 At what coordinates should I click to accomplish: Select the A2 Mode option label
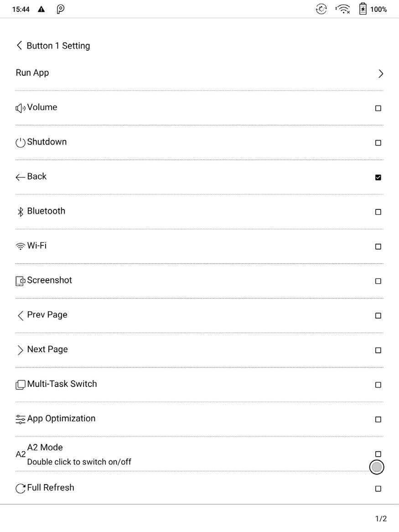pos(45,448)
